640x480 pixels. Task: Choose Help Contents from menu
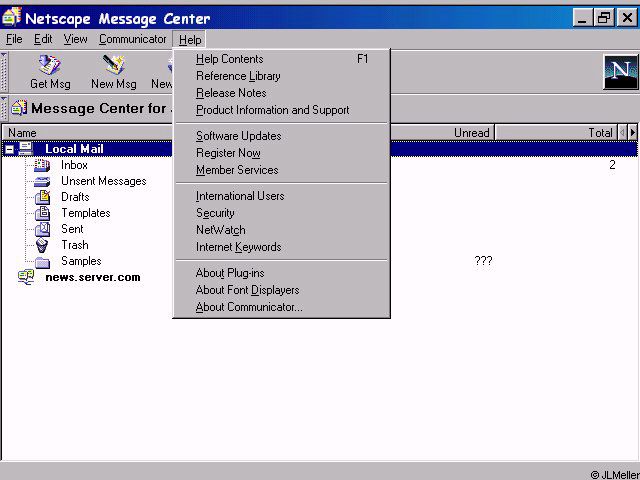pos(281,59)
